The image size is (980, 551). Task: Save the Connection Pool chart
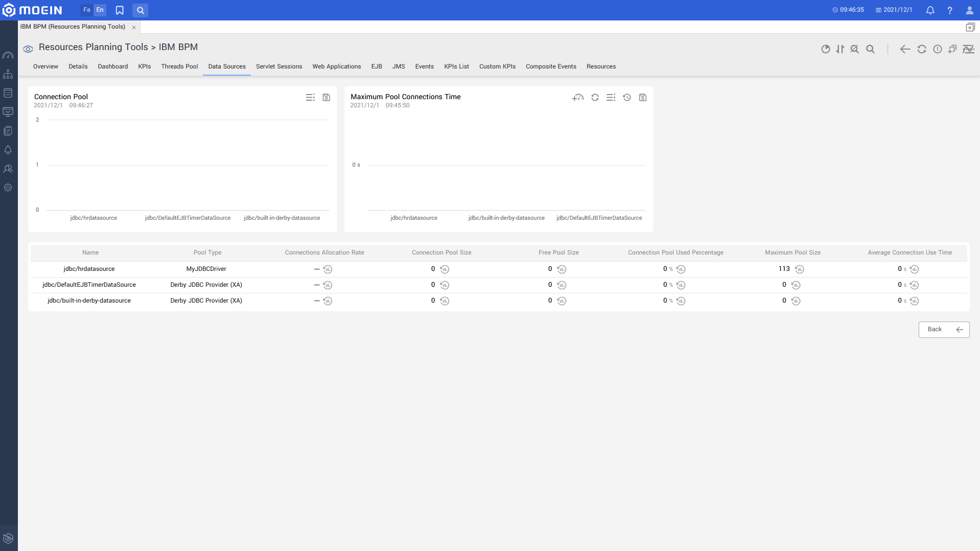click(x=326, y=98)
